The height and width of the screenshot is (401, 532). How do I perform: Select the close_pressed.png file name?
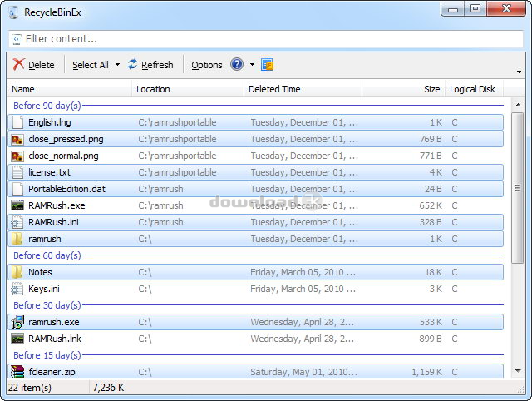coord(66,139)
